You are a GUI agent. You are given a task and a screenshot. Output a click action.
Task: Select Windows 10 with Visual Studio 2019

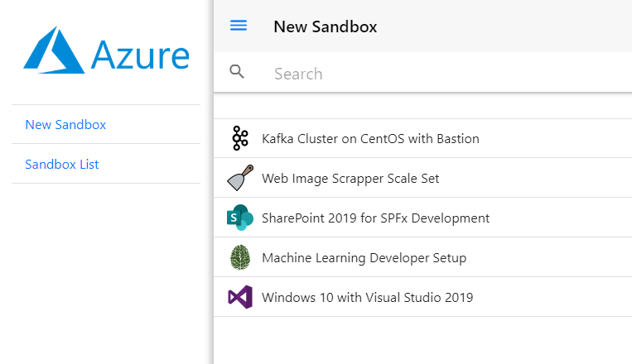click(x=367, y=298)
